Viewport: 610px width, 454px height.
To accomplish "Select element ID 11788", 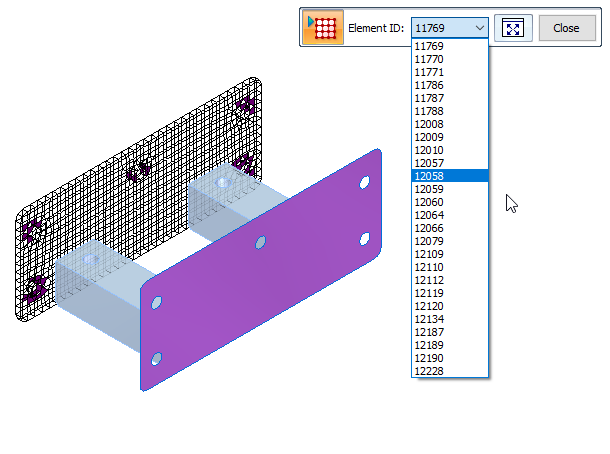I will pos(450,111).
